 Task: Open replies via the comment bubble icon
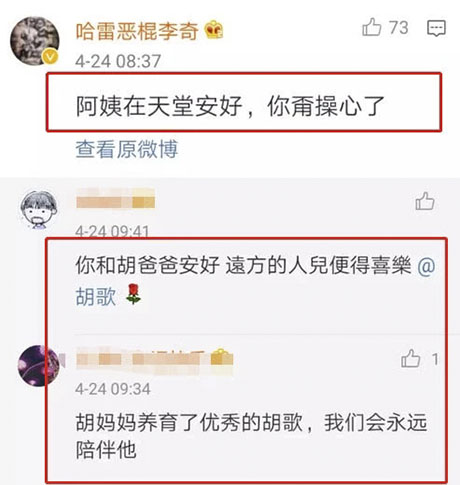point(436,28)
